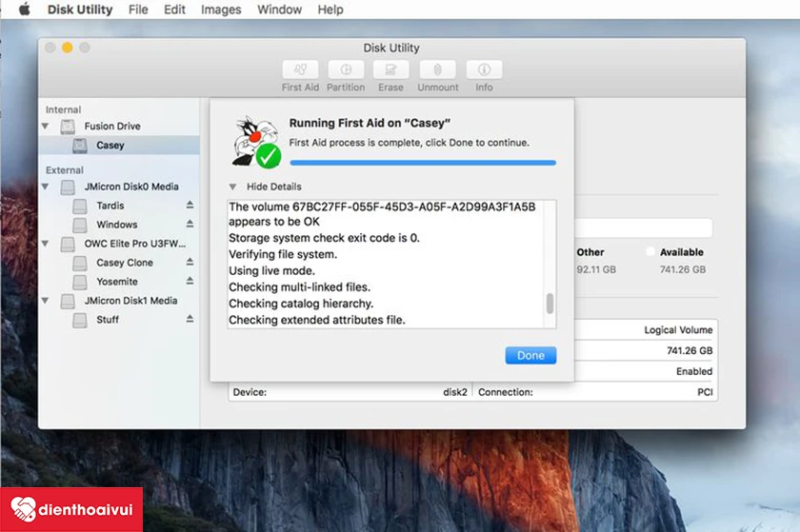Select the Casey volume name

(110, 146)
